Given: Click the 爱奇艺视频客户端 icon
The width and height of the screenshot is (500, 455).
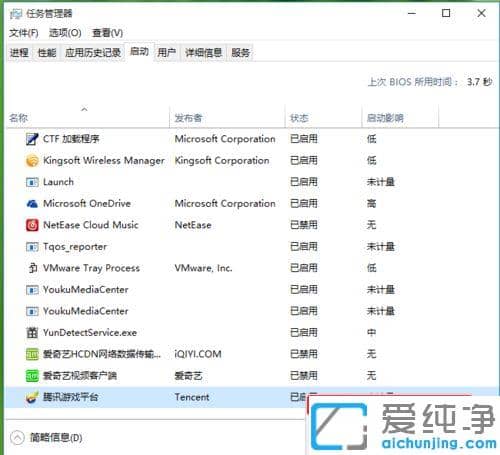Looking at the screenshot, I should (x=32, y=376).
